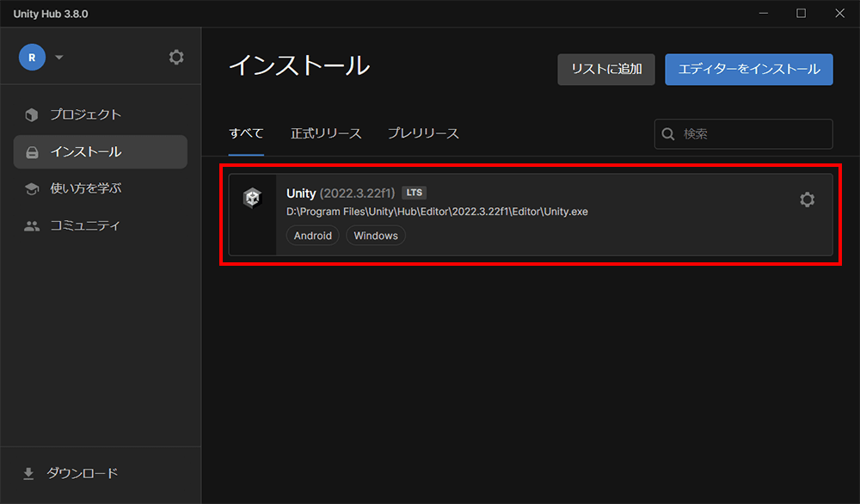This screenshot has height=504, width=860.
Task: Click the search magnifier icon
Action: click(668, 134)
